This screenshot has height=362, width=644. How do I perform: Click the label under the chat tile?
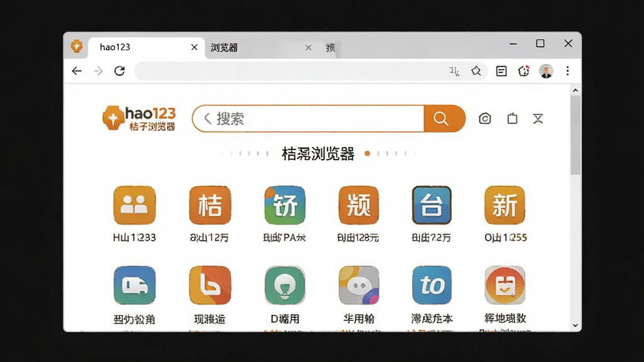(x=358, y=319)
